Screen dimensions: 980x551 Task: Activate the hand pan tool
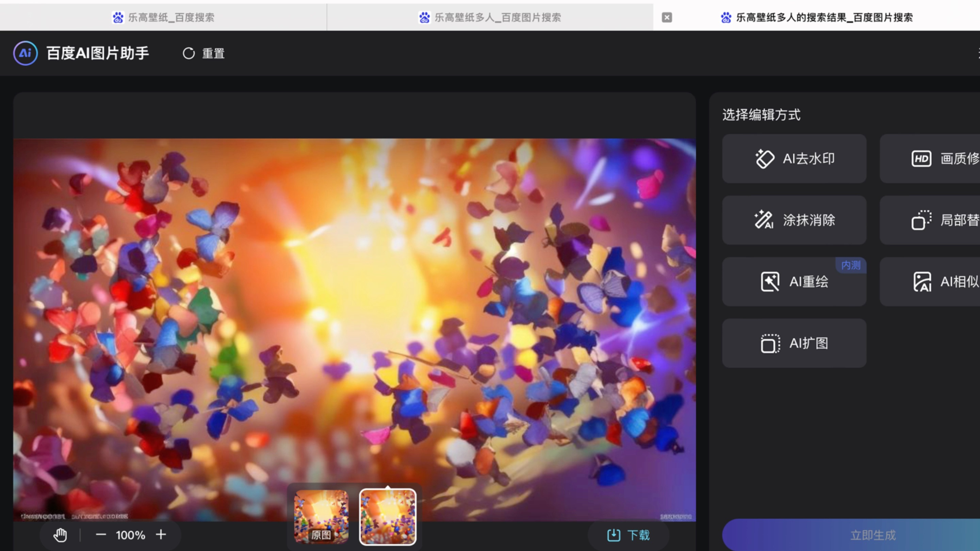pyautogui.click(x=60, y=535)
